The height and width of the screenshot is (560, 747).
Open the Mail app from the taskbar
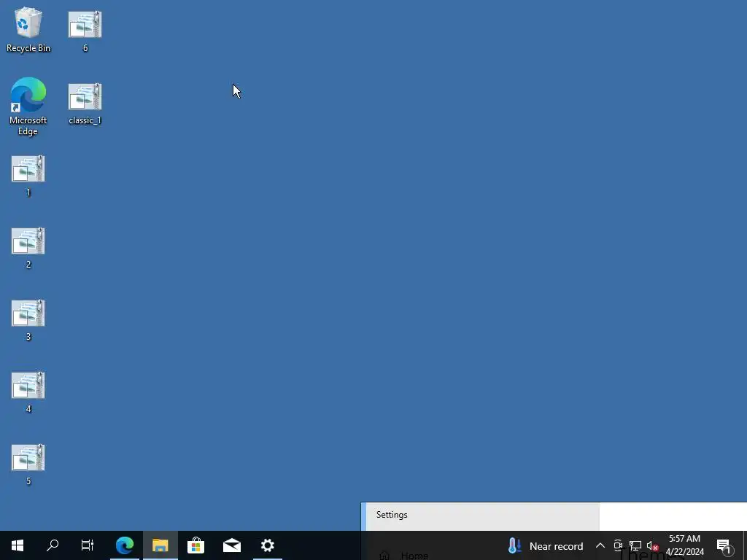pos(232,545)
